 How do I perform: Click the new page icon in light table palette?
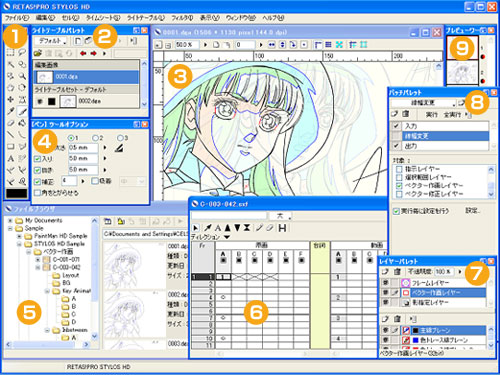(77, 41)
